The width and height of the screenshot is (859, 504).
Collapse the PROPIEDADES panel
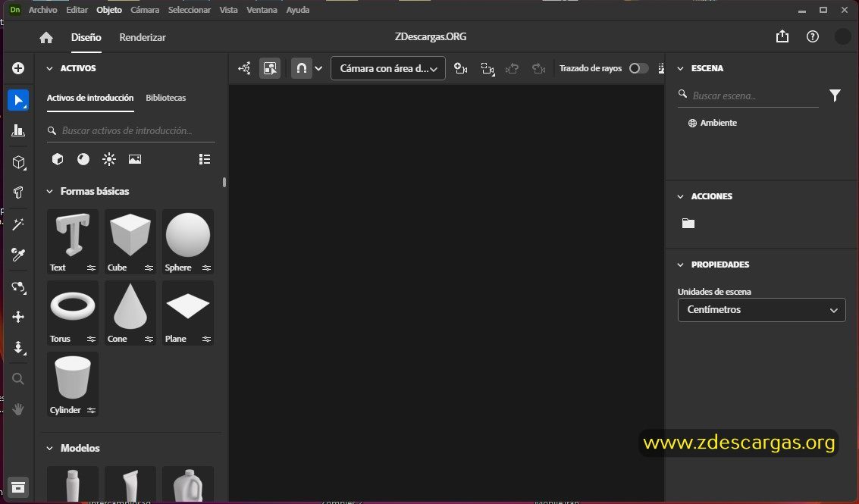(x=680, y=265)
